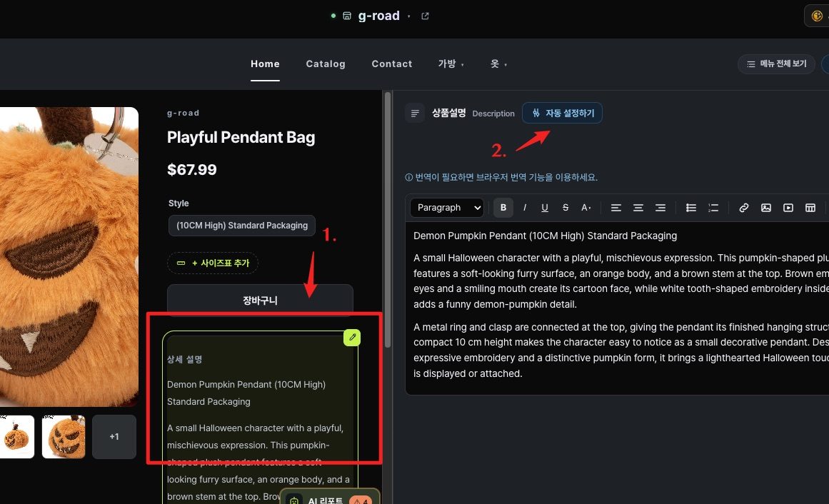
Task: Insert a table into the description
Action: pyautogui.click(x=810, y=207)
